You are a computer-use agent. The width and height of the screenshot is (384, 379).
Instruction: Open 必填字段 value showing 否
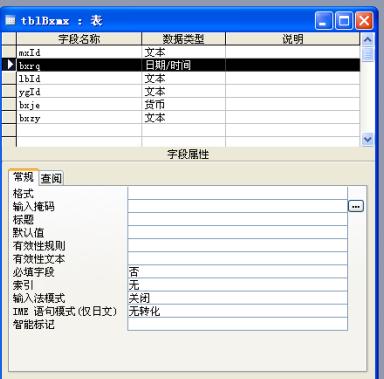point(237,272)
